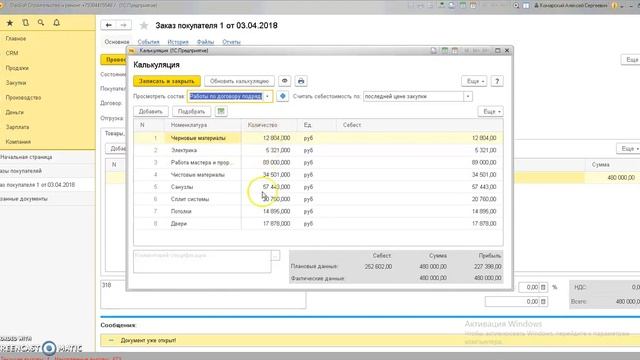640x360 pixels.
Task: Select the Двери row
Action: 318,224
